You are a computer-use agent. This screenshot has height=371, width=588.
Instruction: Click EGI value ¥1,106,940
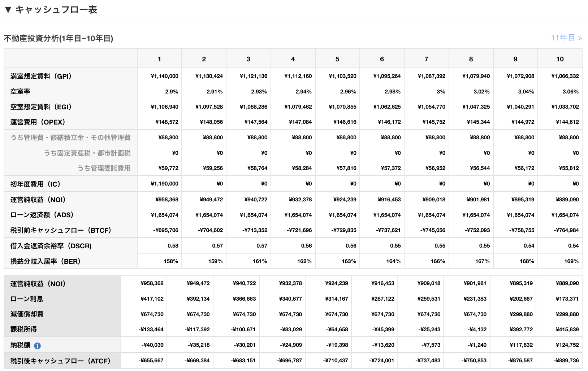(164, 107)
